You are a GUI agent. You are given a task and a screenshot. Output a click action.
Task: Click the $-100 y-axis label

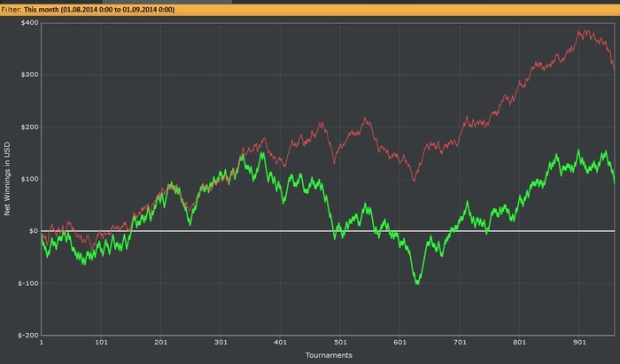tap(28, 283)
